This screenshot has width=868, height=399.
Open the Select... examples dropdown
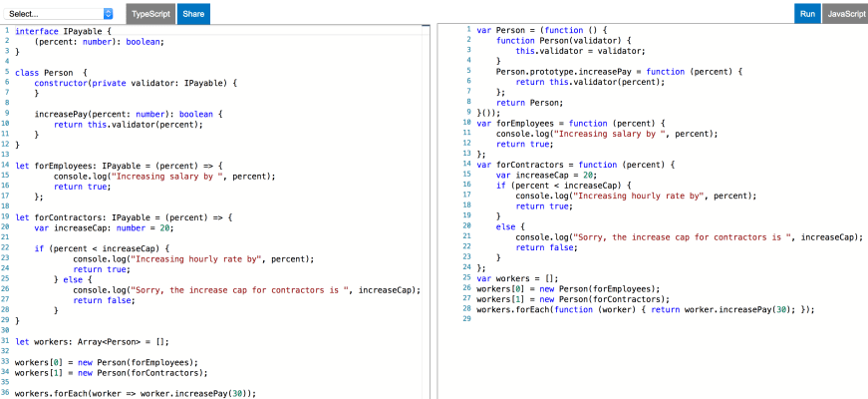tap(59, 14)
